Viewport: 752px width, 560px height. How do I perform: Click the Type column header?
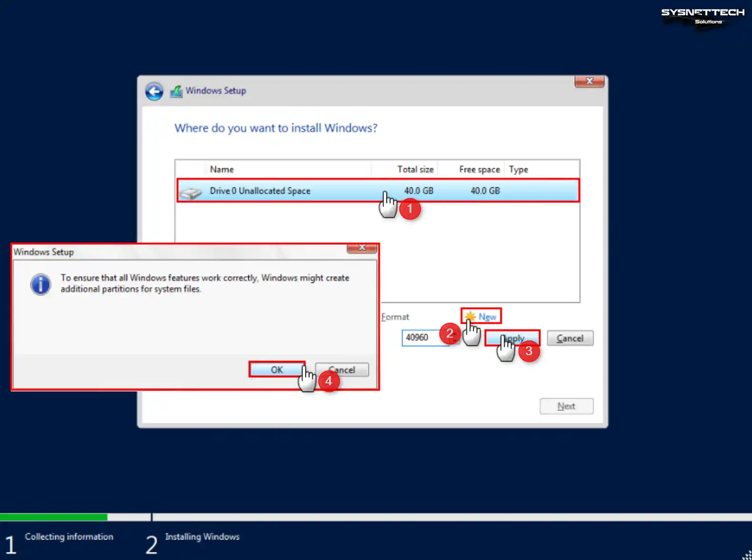tap(518, 170)
